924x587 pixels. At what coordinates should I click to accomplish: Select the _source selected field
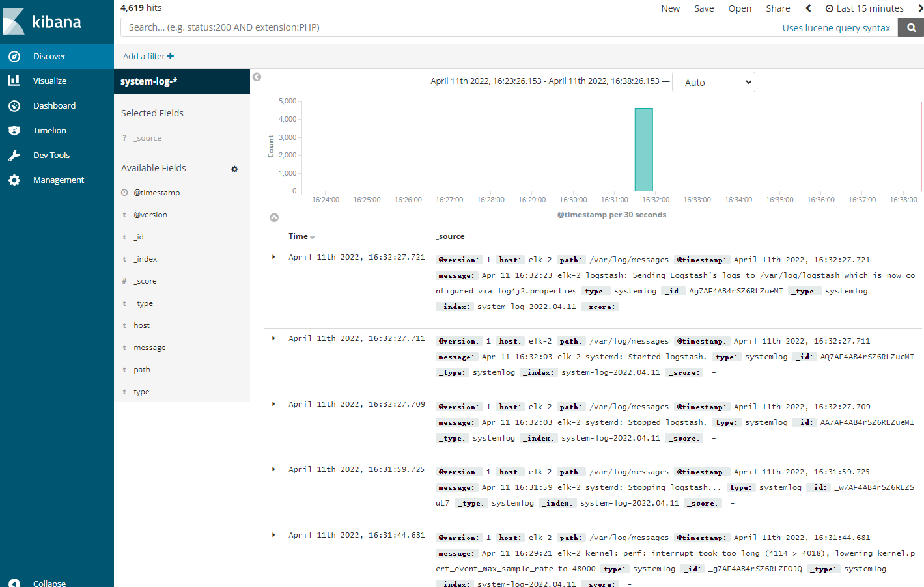148,138
